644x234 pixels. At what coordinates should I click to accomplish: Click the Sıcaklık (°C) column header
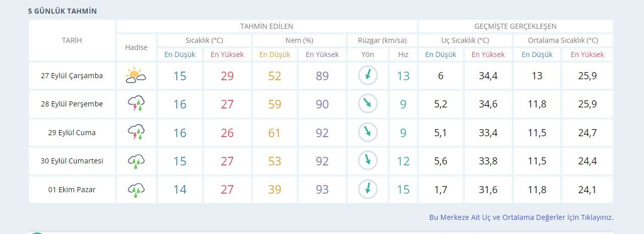pyautogui.click(x=204, y=40)
